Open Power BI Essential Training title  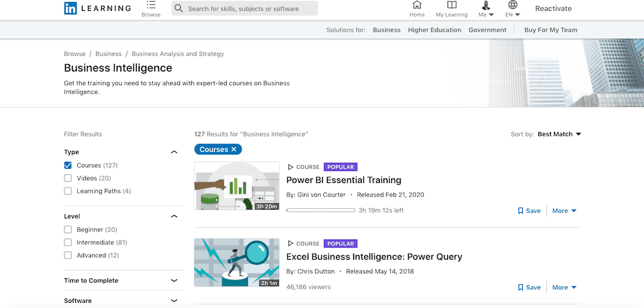click(344, 180)
